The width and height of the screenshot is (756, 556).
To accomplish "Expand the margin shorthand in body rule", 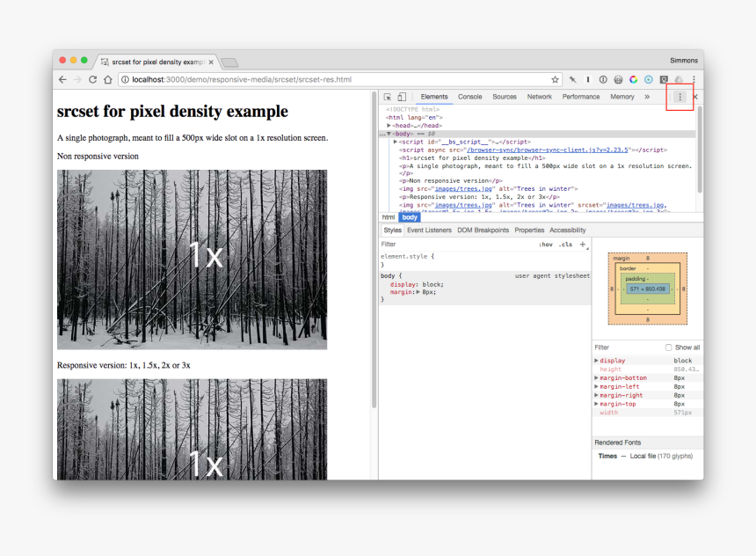I will (418, 292).
